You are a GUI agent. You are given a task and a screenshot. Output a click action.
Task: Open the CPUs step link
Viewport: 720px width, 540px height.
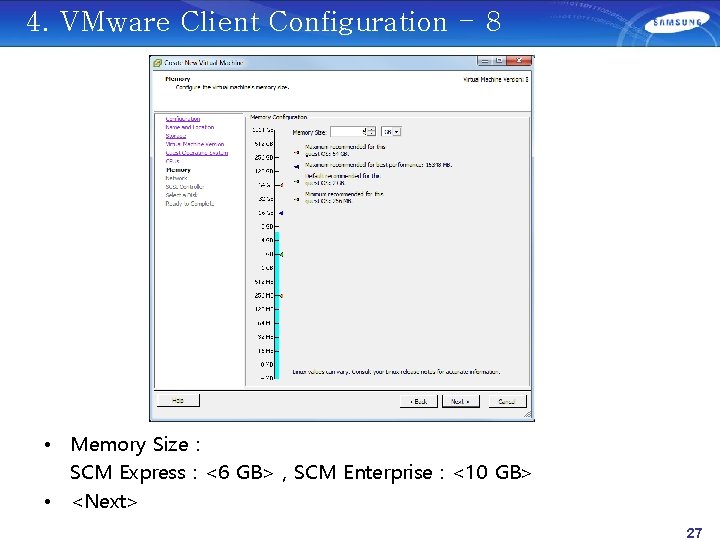click(173, 161)
